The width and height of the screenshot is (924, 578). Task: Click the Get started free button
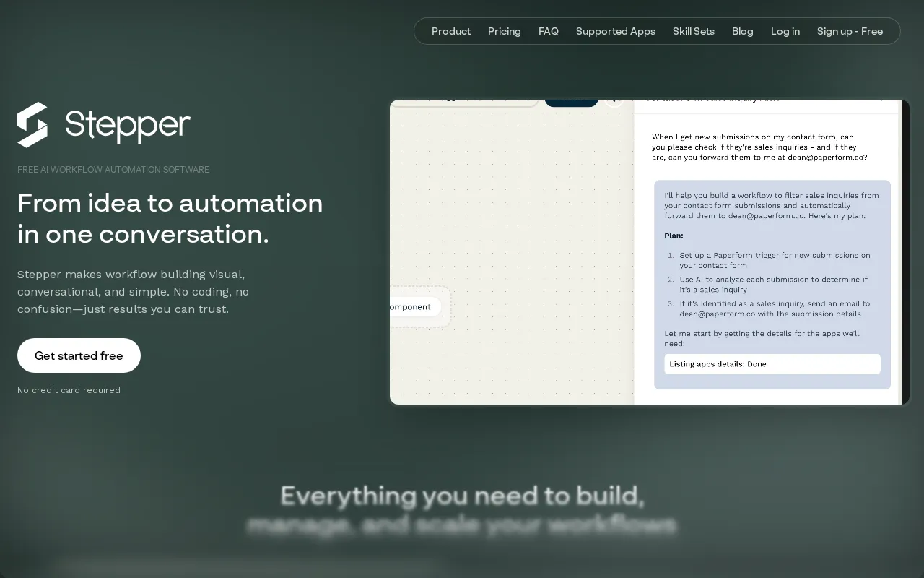79,355
